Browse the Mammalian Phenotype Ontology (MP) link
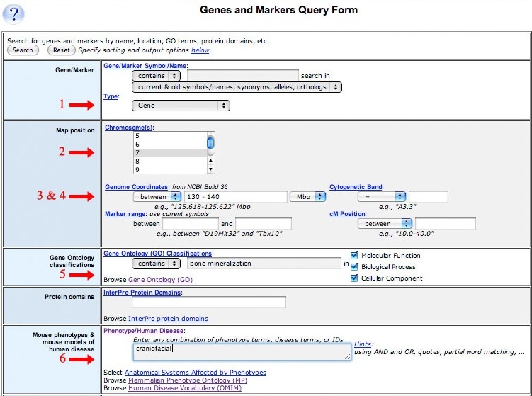This screenshot has height=396, width=532. point(188,380)
